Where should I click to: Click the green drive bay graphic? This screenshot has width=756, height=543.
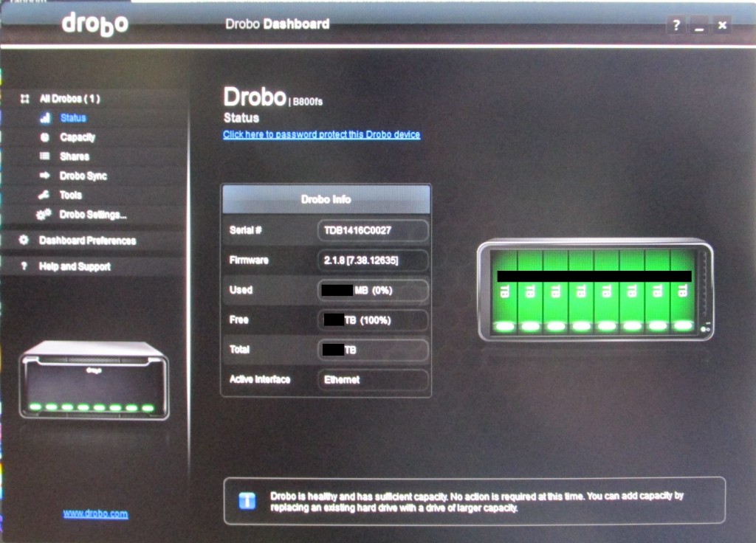(596, 289)
